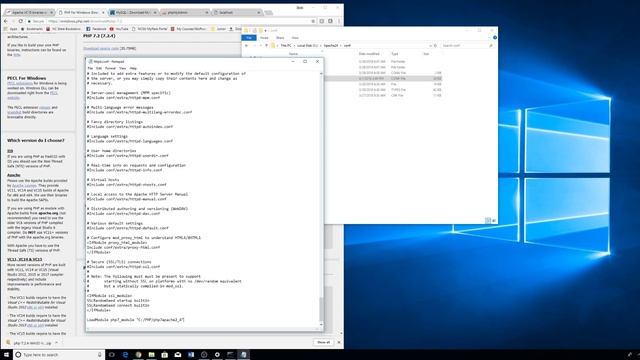640x360 pixels.
Task: Close the Chrome downloads bar
Action: (339, 342)
